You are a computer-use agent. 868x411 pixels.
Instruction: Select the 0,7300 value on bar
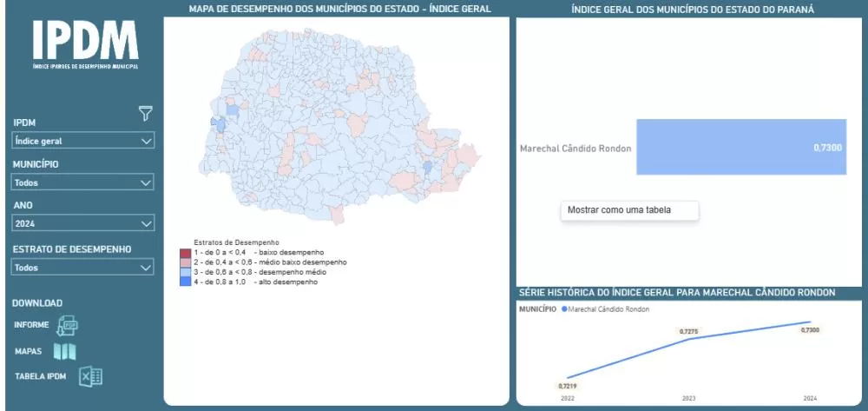[x=827, y=148]
